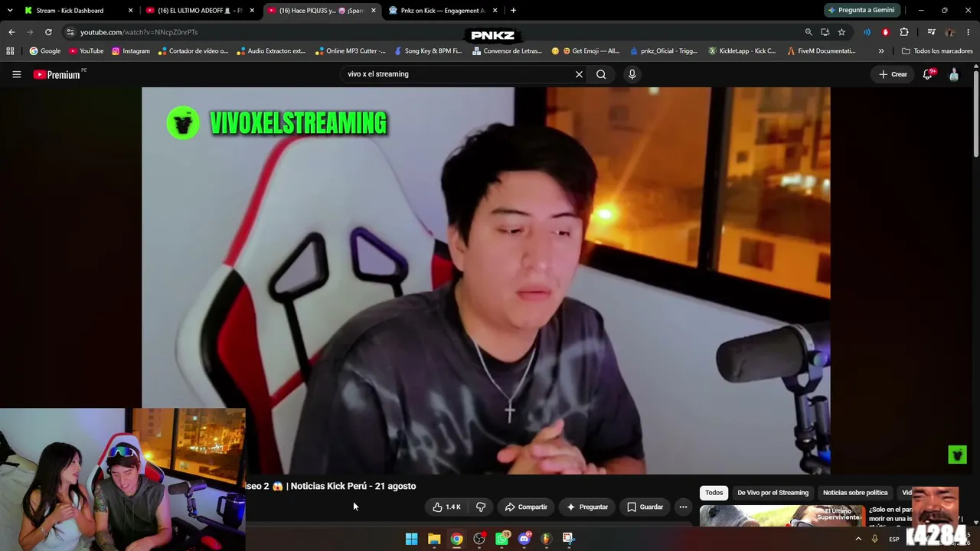
Task: Open the YouTube account avatar menu
Action: click(x=954, y=74)
